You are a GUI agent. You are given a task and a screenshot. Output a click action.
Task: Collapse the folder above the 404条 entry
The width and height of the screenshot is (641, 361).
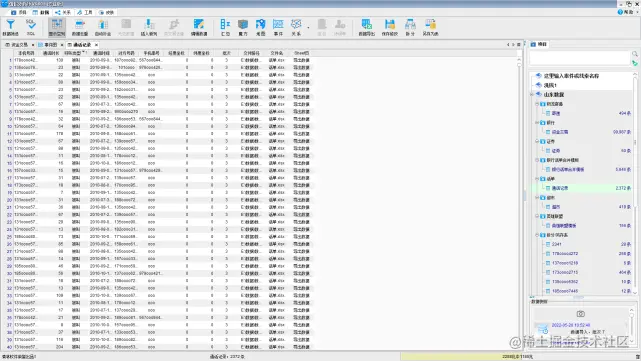(537, 104)
